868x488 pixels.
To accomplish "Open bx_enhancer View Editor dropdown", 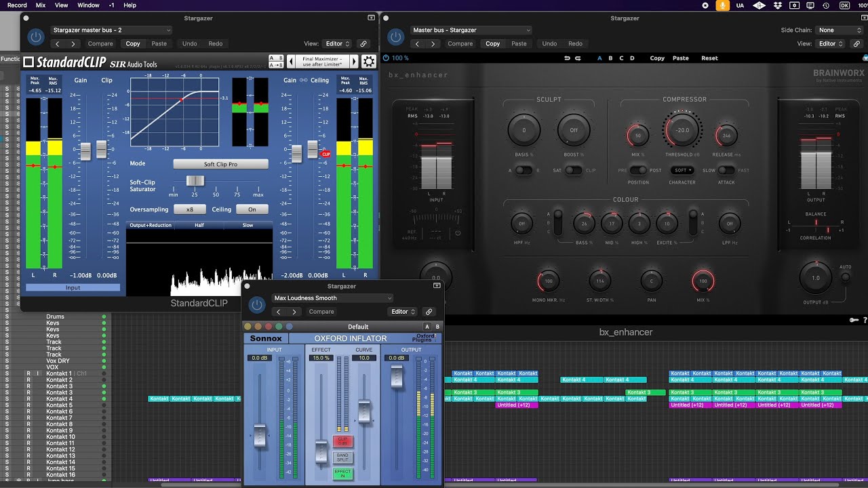I will click(830, 44).
